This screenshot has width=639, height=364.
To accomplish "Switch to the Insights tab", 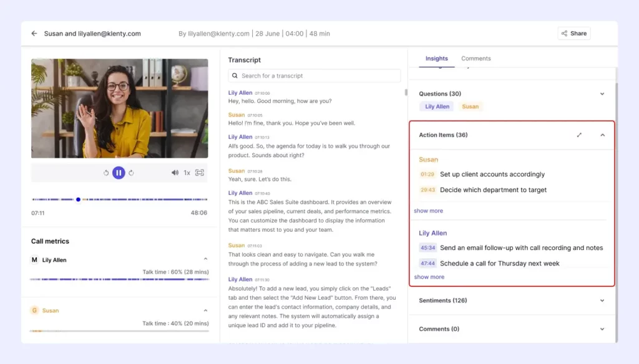I will (x=436, y=59).
